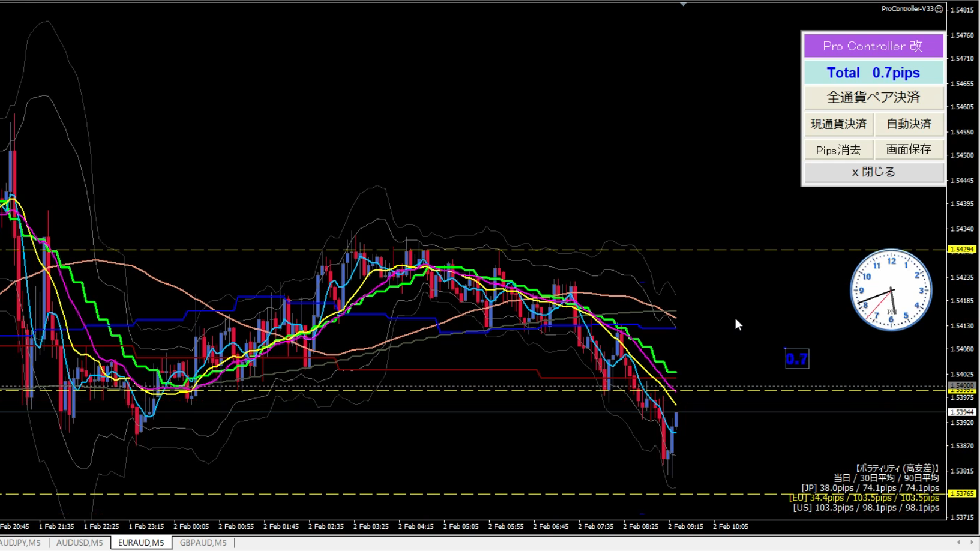Click the [US] 103.3pips volatility row
Screen dimensions: 980x551
pos(866,508)
